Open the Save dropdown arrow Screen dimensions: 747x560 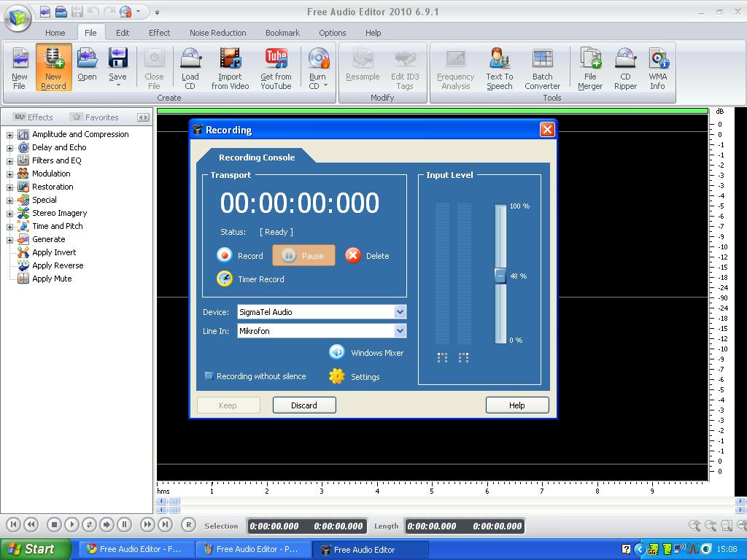[117, 86]
